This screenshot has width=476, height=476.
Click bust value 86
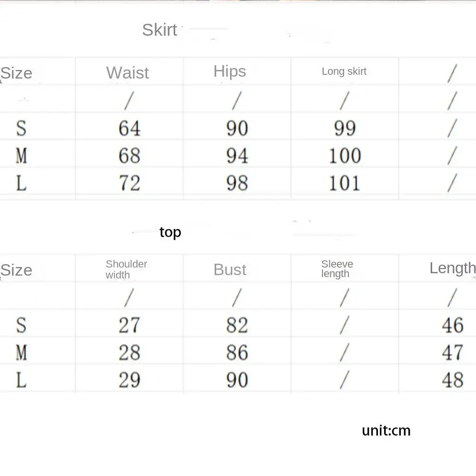click(237, 352)
